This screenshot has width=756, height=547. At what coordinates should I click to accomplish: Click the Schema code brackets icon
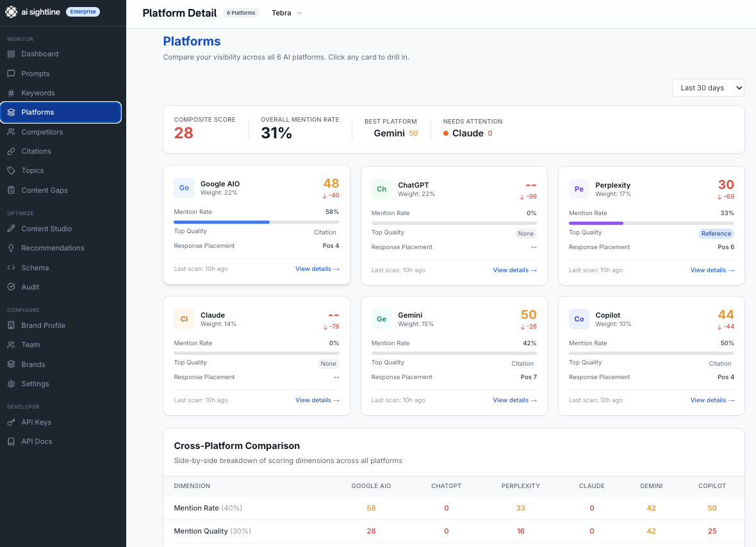(x=11, y=268)
